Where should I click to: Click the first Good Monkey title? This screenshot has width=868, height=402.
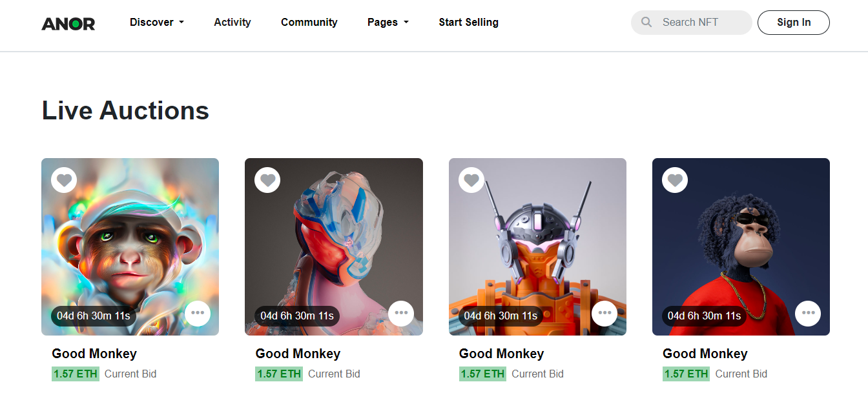94,354
